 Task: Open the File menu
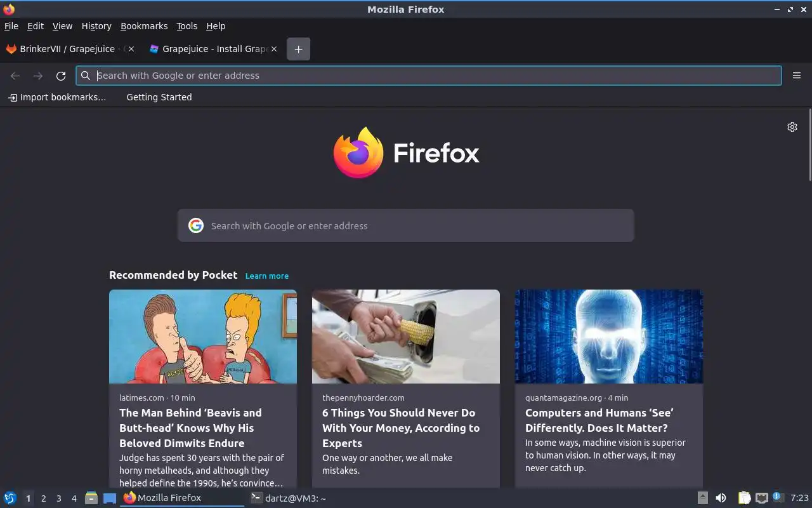coord(11,26)
